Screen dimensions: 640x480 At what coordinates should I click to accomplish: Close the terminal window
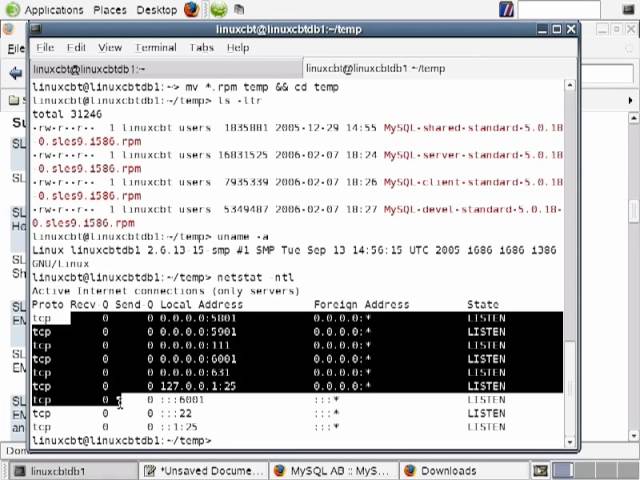point(571,29)
